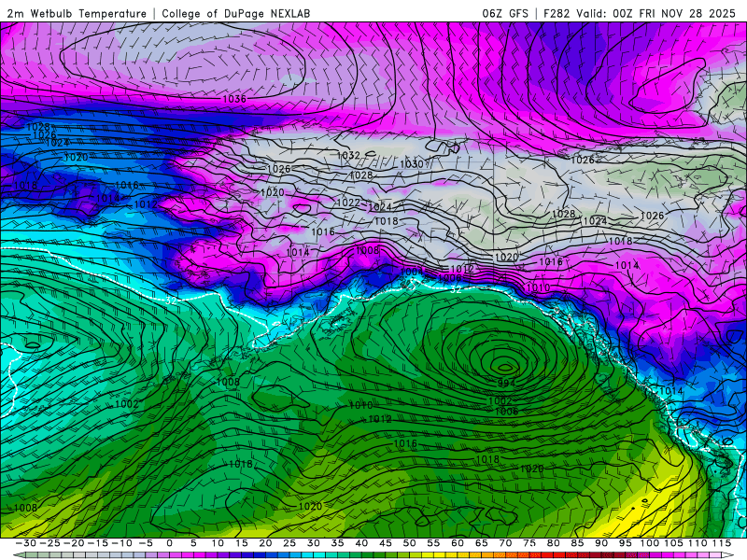Click the 105 value on the color scale
Viewport: 747px width, 560px height.
(x=673, y=543)
